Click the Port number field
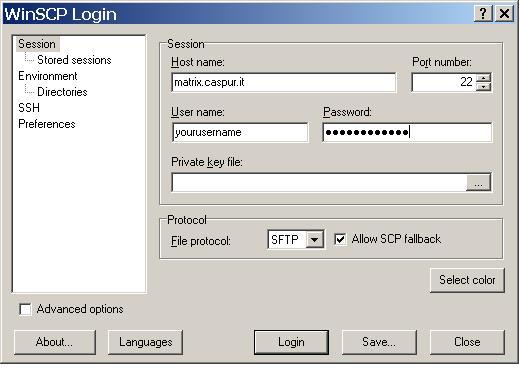 coord(443,82)
